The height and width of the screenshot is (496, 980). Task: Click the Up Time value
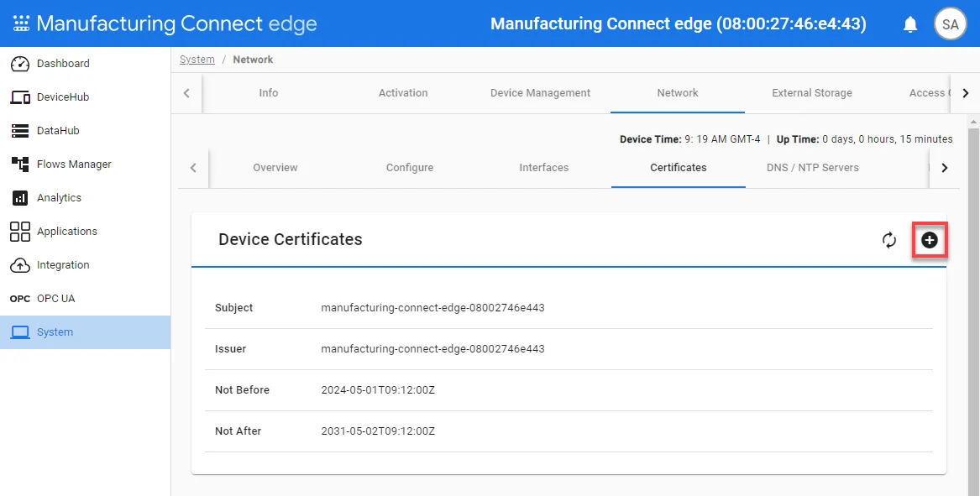point(888,139)
